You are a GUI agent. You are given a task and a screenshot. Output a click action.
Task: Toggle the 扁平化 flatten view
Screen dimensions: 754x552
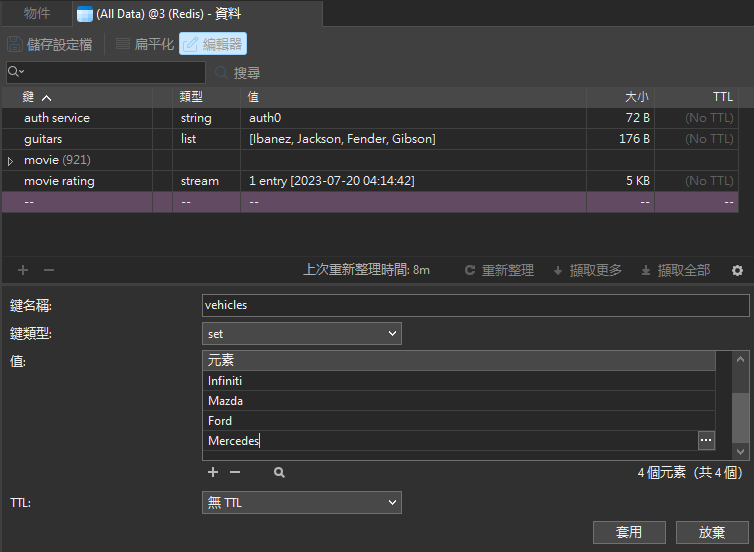(x=144, y=44)
